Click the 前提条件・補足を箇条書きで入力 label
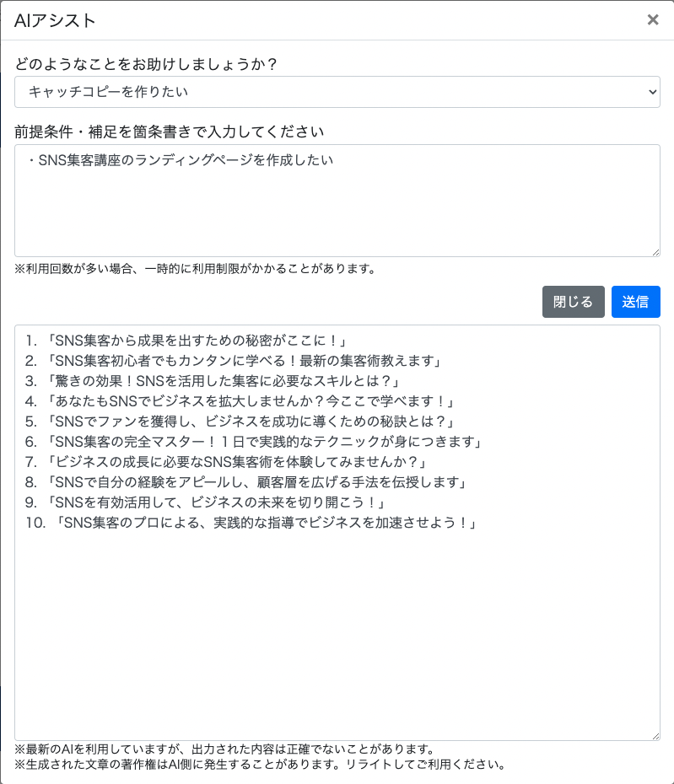The width and height of the screenshot is (674, 784). coord(170,132)
